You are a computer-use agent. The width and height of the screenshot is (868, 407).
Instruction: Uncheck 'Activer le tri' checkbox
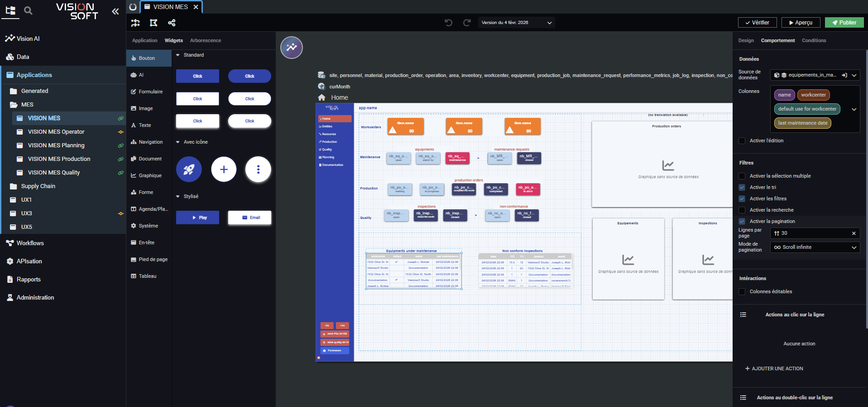tap(742, 188)
